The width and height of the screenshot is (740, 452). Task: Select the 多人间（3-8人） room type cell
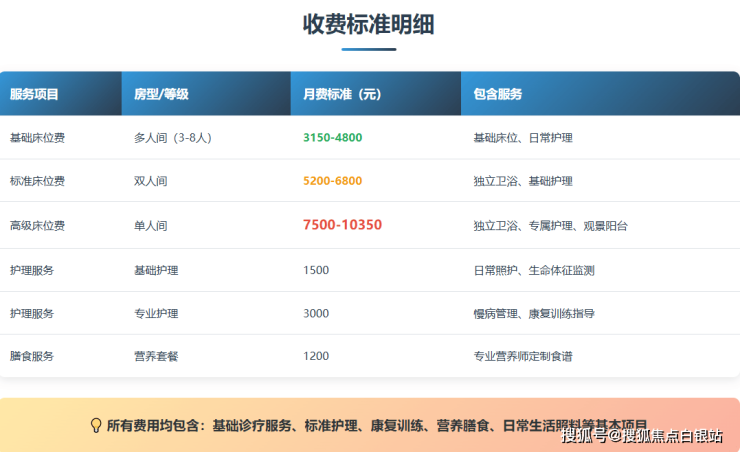[x=173, y=138]
